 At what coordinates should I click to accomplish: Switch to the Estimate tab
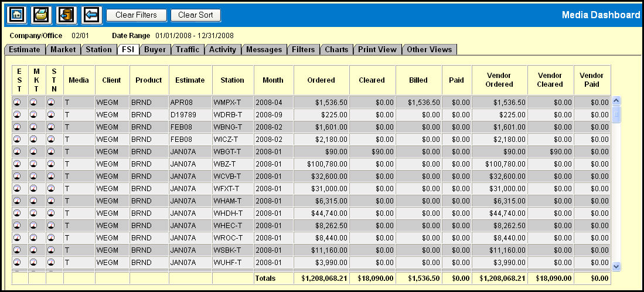pyautogui.click(x=25, y=50)
